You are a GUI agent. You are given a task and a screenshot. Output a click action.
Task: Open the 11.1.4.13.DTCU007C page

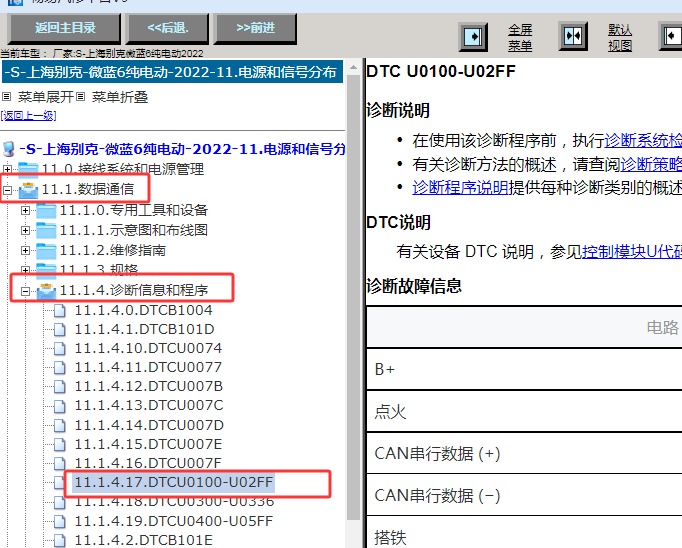point(149,405)
